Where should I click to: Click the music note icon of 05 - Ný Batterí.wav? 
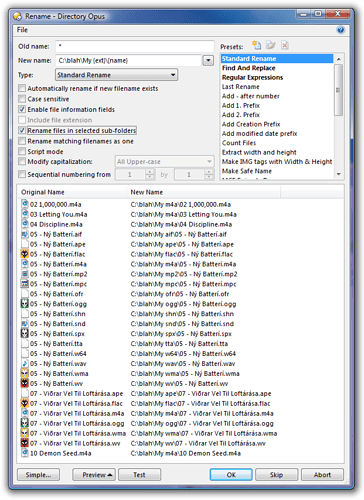[x=25, y=363]
